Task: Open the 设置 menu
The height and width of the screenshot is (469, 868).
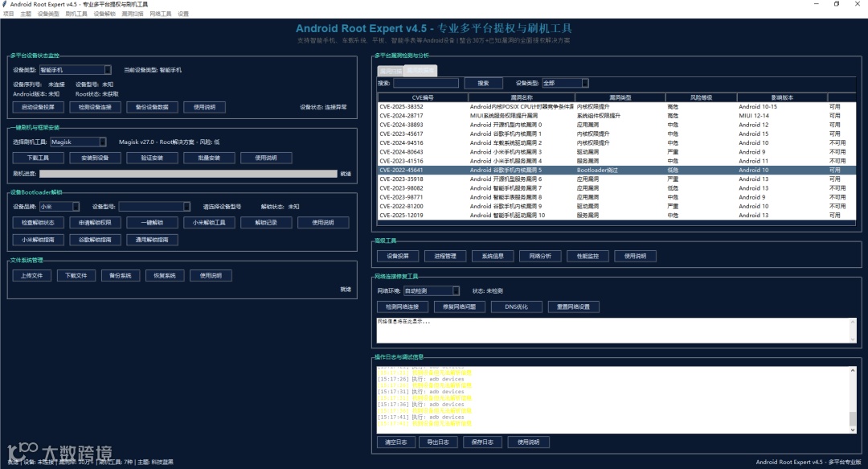Action: (183, 14)
